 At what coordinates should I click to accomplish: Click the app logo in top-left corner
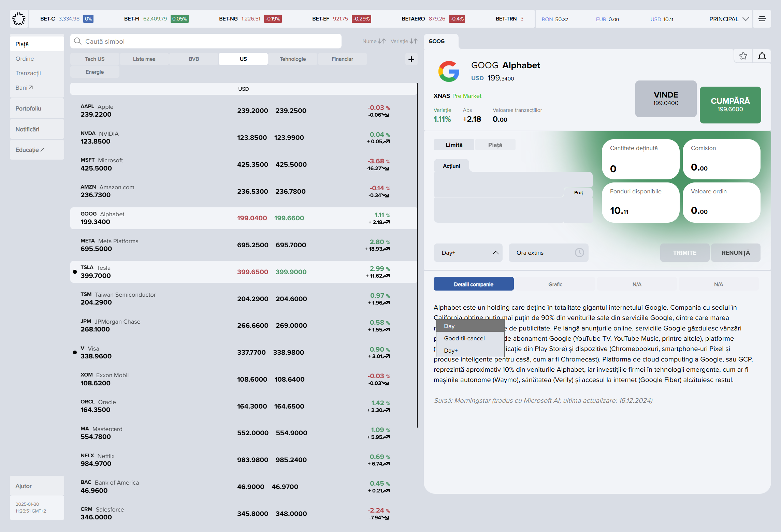19,19
